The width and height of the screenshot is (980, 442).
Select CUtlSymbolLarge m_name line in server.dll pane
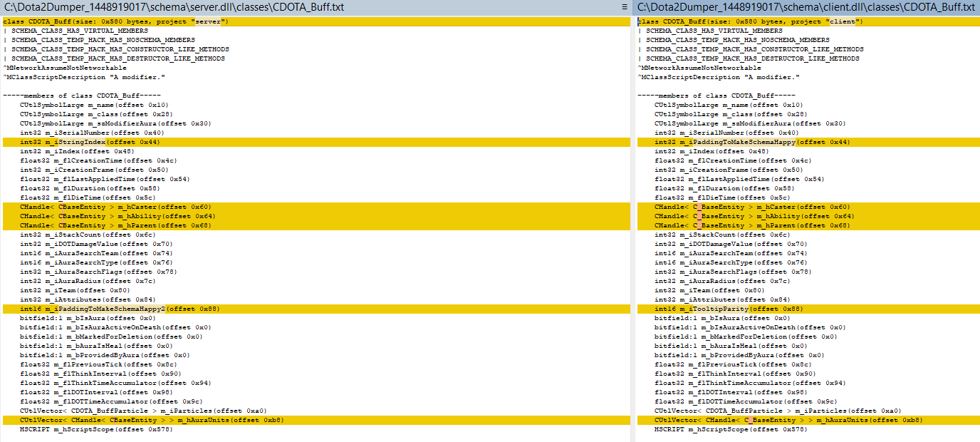(x=94, y=105)
